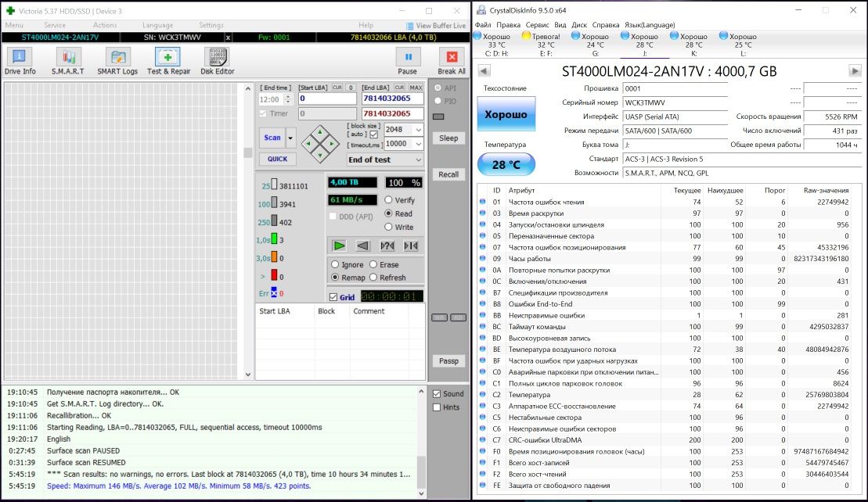Click the orange 3,0s block color swatch
Viewport: 868px width, 502px height.
[x=273, y=257]
